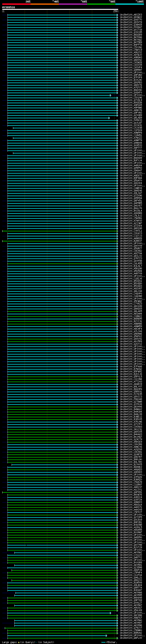Open the UniRef100_P45633 hit label
The height and width of the screenshot is (644, 146).
tap(131, 120)
